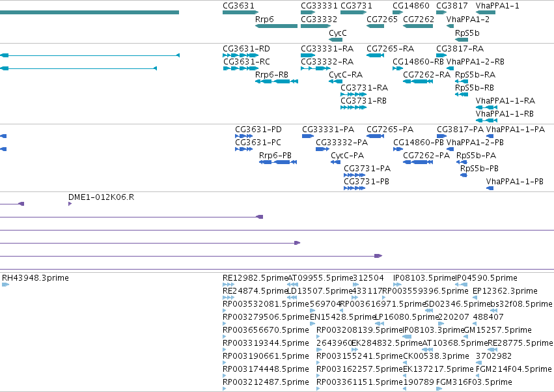
Task: Open protein CG3731-PB
Action: 367,182
